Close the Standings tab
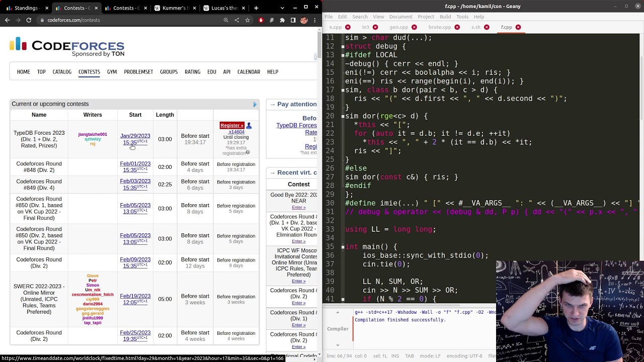644x362 pixels. pos(47,8)
